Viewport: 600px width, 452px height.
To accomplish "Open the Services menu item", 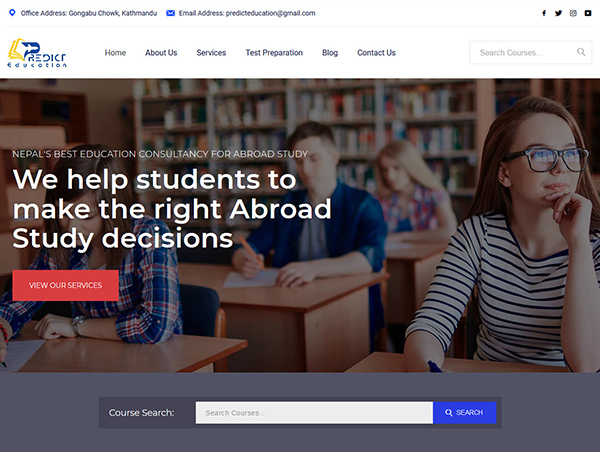I will point(211,53).
